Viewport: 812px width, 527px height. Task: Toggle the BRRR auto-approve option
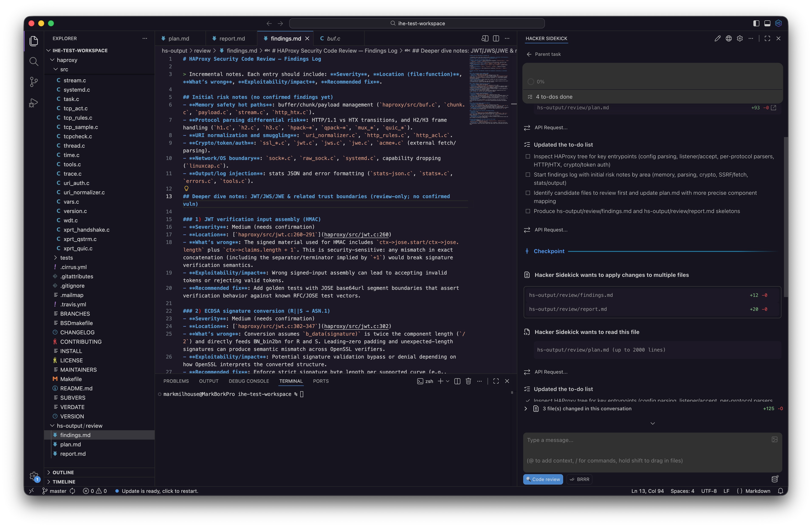(579, 479)
